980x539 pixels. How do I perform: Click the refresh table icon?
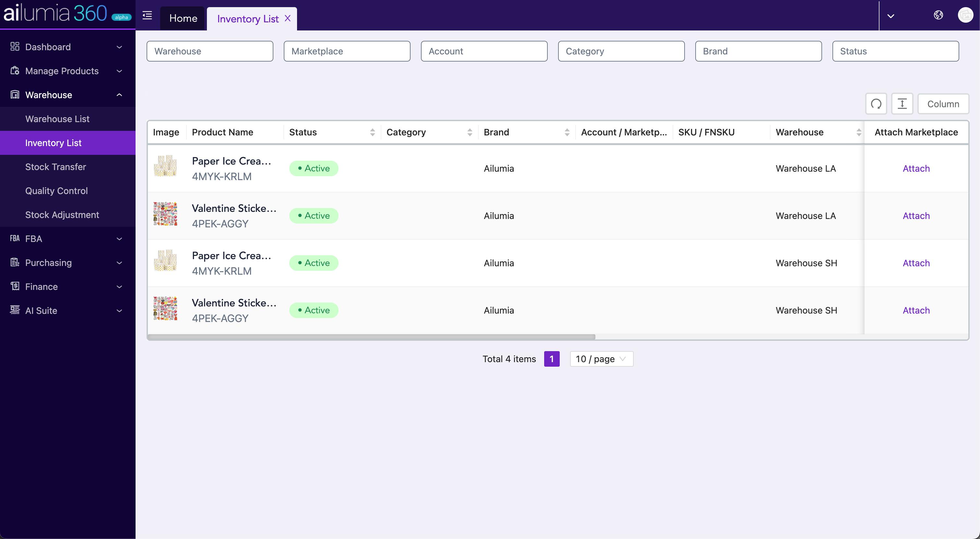[876, 104]
